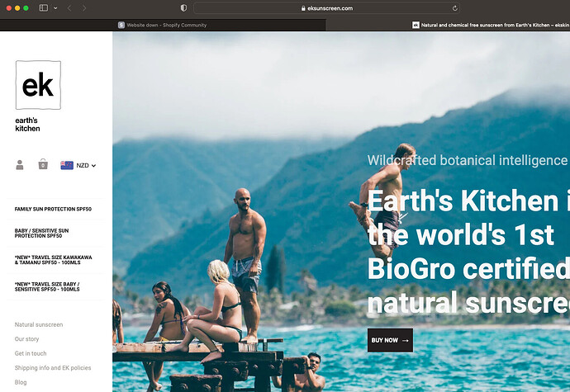Expand the NZD currency dropdown

(x=86, y=165)
